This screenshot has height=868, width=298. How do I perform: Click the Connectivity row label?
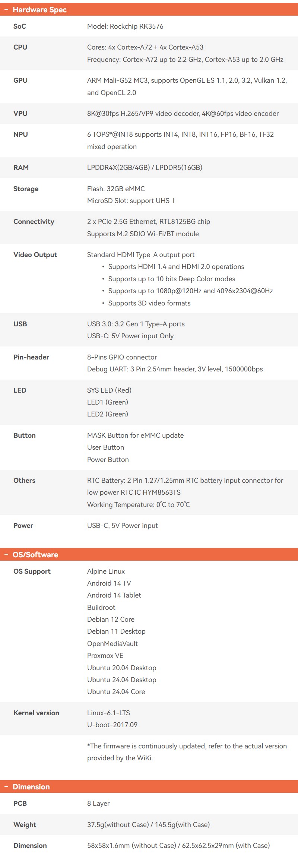[x=34, y=222]
